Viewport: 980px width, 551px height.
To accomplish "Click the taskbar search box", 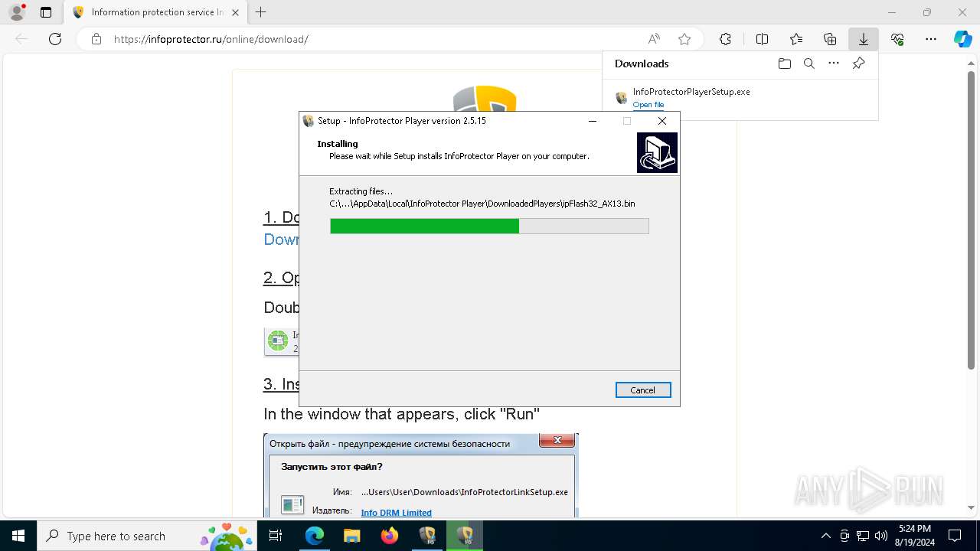I will pos(147,536).
